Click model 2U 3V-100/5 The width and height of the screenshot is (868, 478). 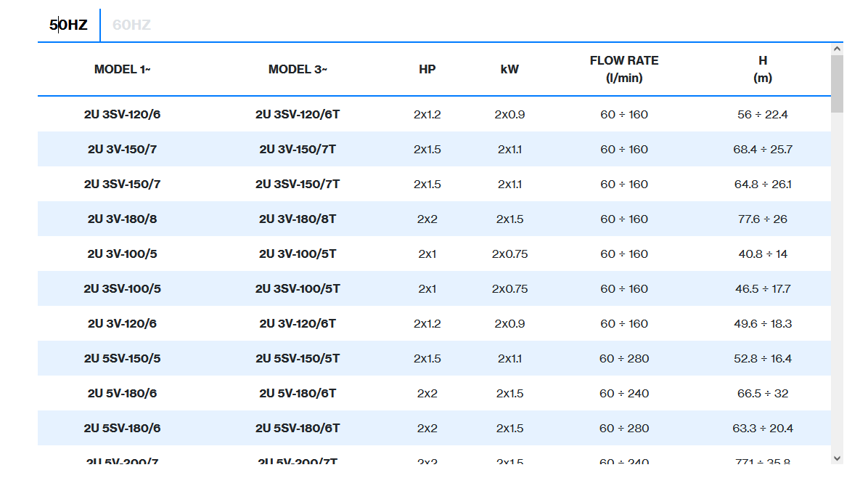[122, 254]
